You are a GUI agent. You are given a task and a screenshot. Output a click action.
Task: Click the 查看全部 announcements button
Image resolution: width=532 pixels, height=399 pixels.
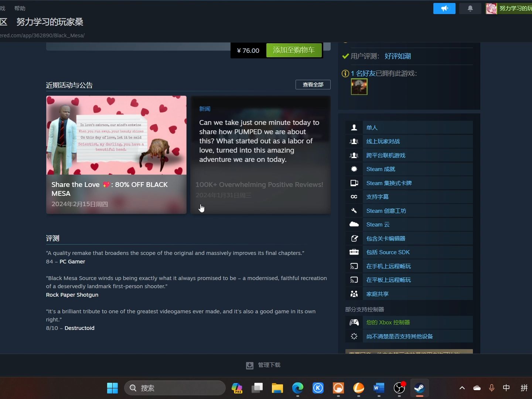pos(313,85)
